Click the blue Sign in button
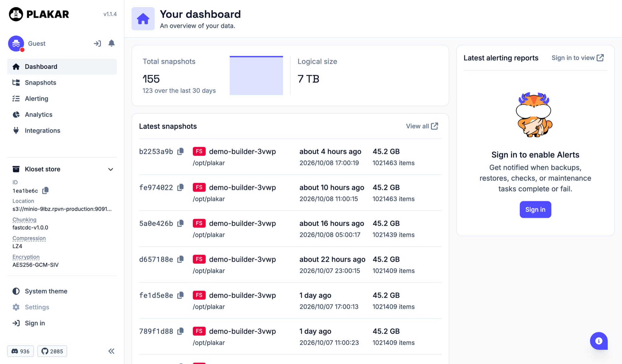 tap(535, 210)
